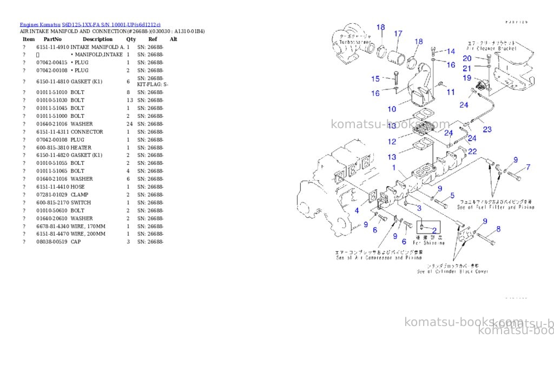Click callout 22 on the diagram

tap(472, 151)
